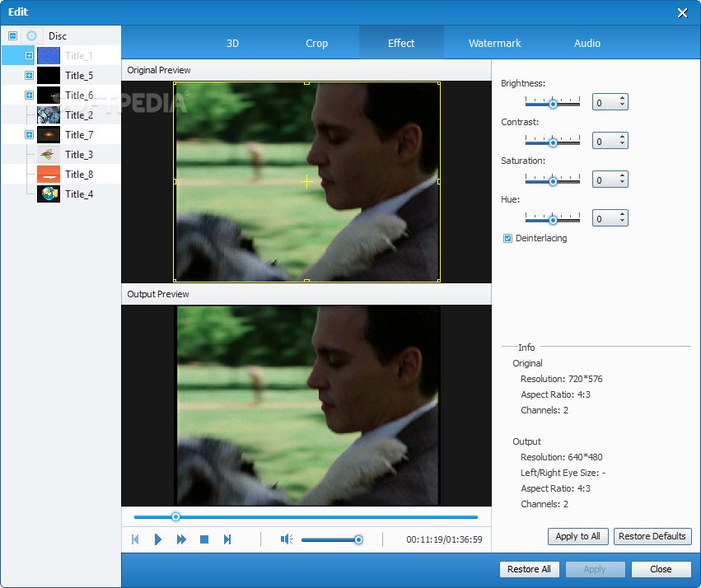The image size is (701, 588).
Task: Click the Saturation slider handle
Action: click(553, 182)
